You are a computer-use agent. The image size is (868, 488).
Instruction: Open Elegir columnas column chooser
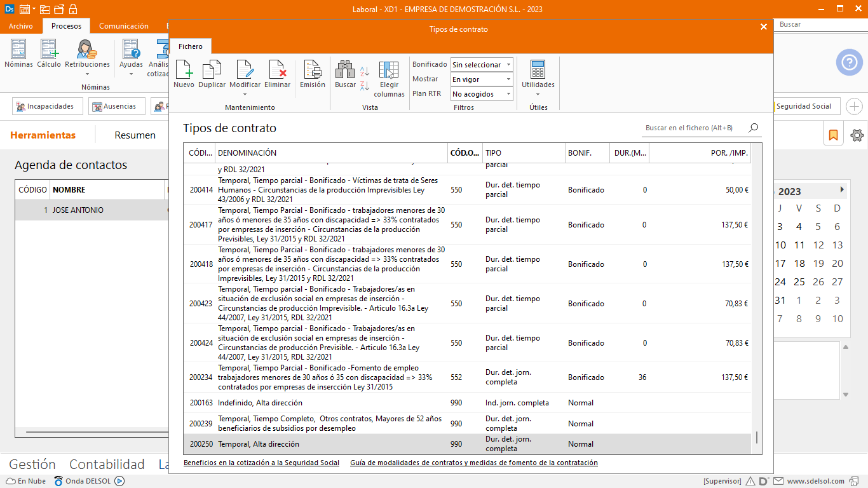(x=389, y=78)
